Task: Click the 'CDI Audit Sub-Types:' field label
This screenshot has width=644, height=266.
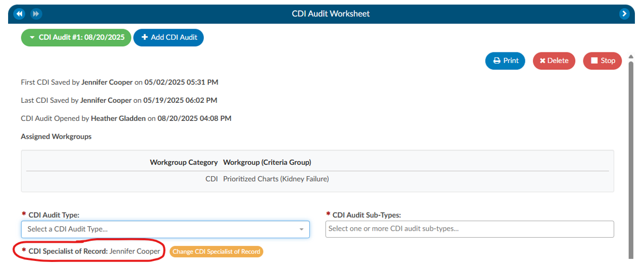Action: [x=366, y=215]
